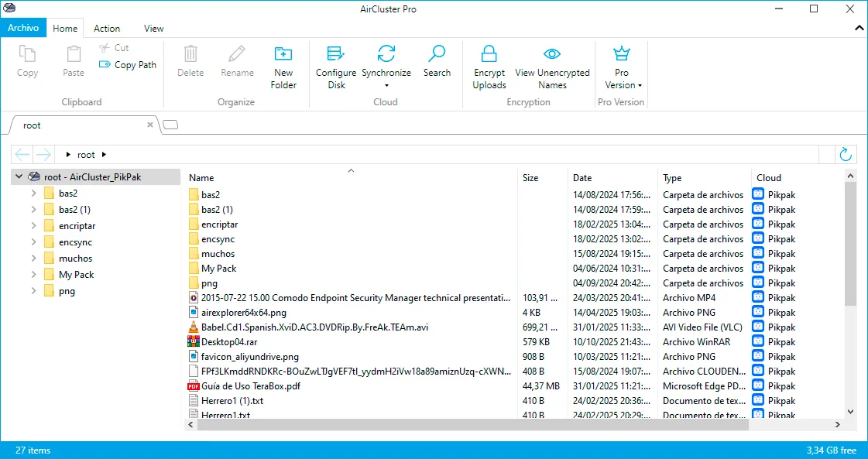This screenshot has height=459, width=868.
Task: Open a new tab next to root
Action: pos(170,125)
